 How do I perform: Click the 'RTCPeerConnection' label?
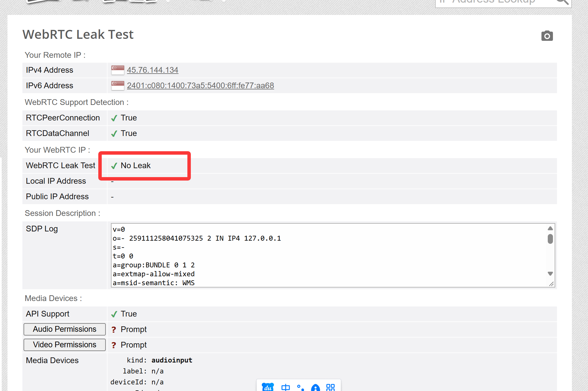pyautogui.click(x=63, y=118)
